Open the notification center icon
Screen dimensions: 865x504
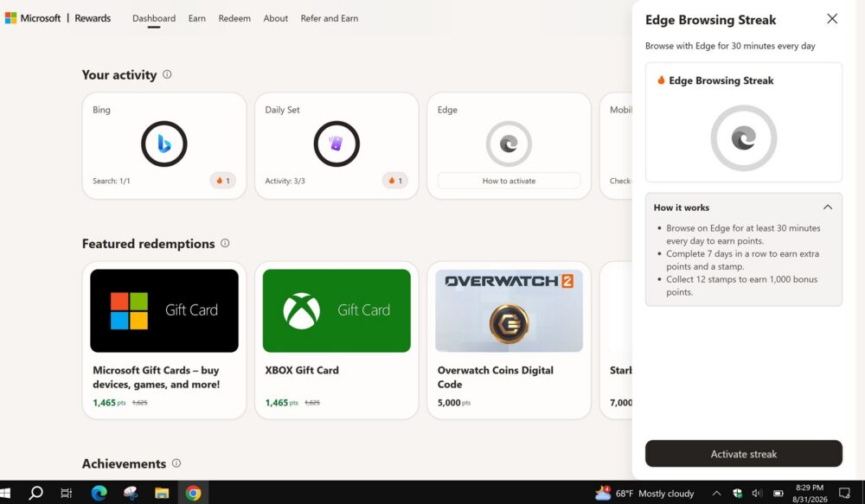[x=844, y=493]
